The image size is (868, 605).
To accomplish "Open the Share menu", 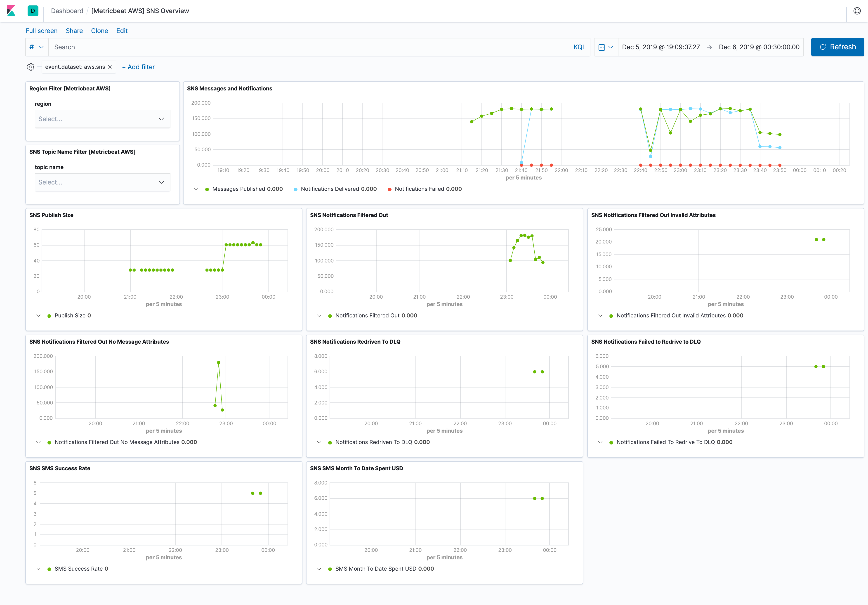I will [74, 31].
